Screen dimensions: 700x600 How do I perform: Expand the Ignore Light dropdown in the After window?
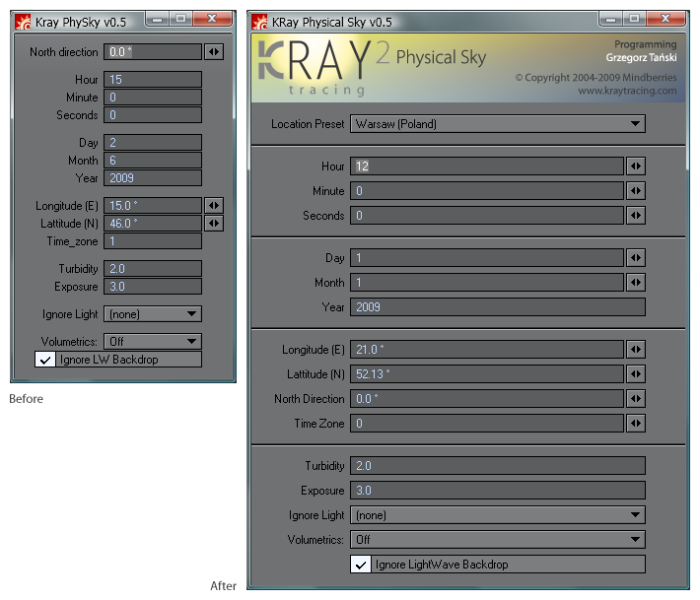coord(498,515)
